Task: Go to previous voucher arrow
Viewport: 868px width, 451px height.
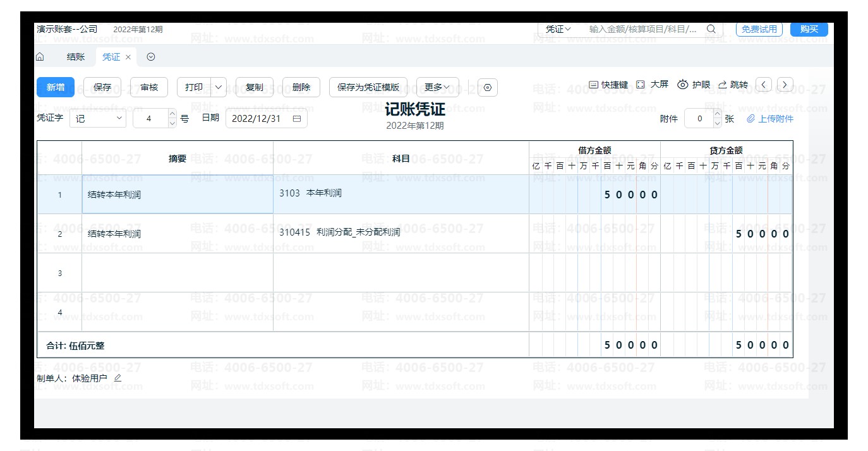Action: click(764, 85)
